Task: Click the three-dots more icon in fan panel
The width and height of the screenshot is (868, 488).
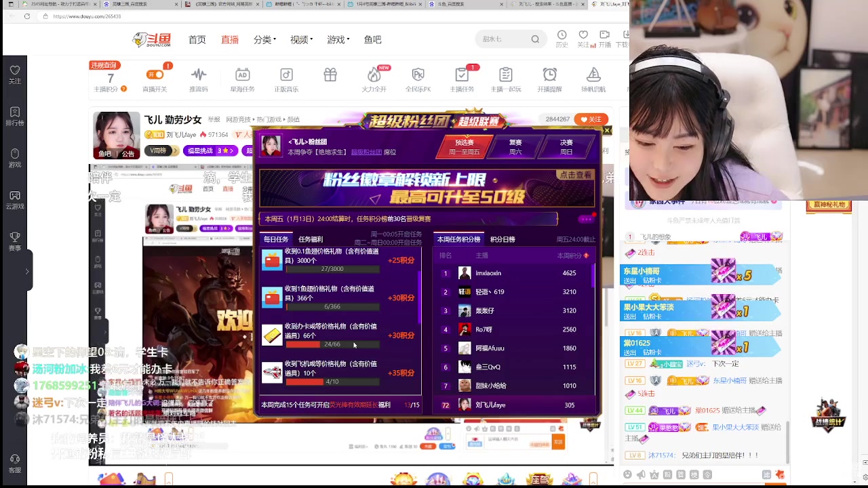Action: 586,219
